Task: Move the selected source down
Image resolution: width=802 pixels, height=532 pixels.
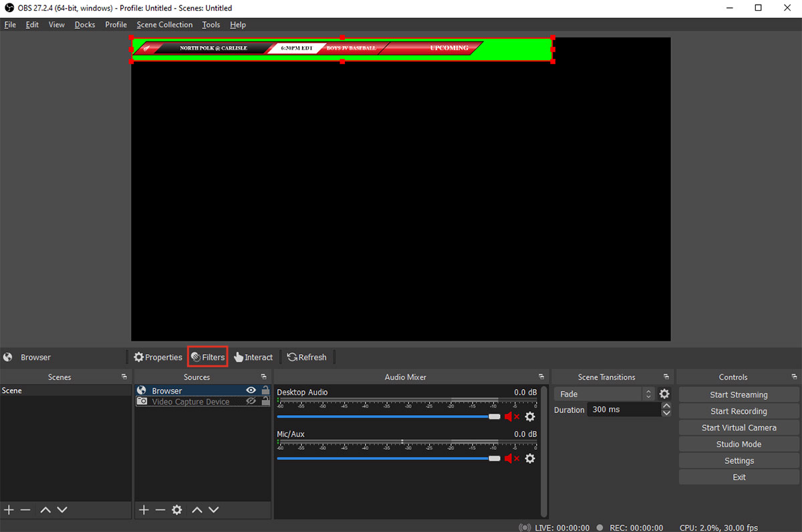Action: (213, 509)
